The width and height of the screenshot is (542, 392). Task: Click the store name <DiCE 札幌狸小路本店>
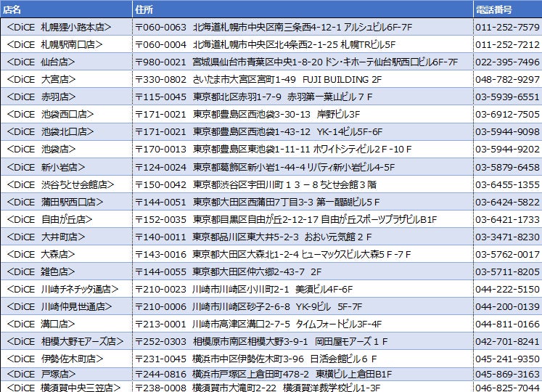[x=59, y=27]
